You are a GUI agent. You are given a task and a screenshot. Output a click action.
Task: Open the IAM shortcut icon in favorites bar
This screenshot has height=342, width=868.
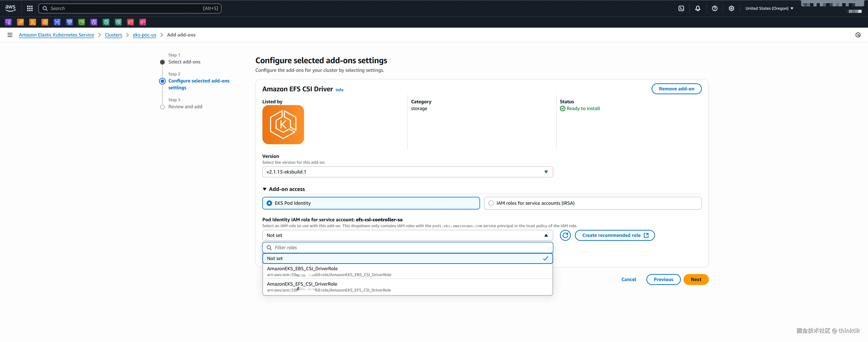(130, 22)
